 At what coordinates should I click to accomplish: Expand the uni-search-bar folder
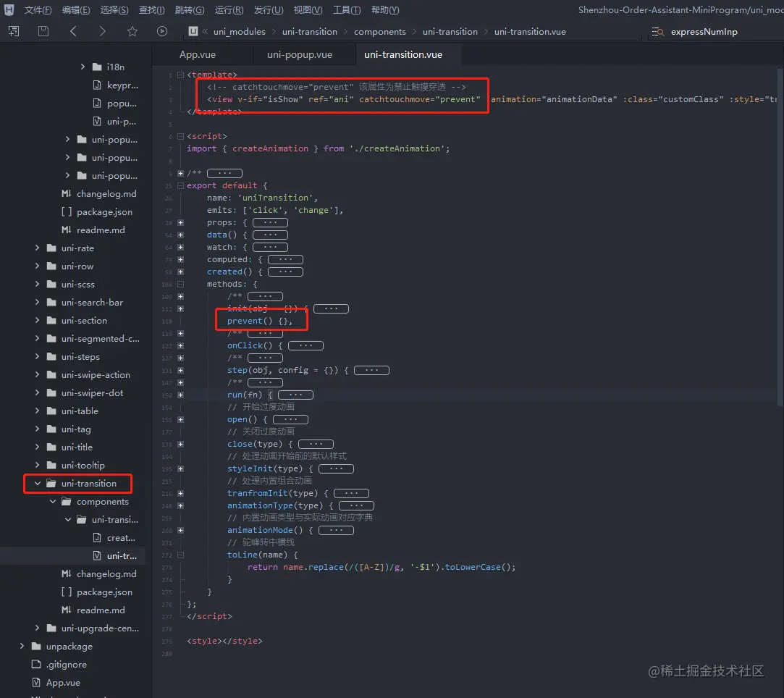pos(37,302)
